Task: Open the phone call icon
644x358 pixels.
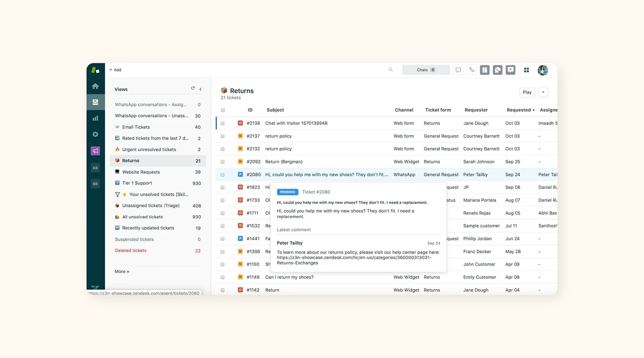Action: [471, 70]
